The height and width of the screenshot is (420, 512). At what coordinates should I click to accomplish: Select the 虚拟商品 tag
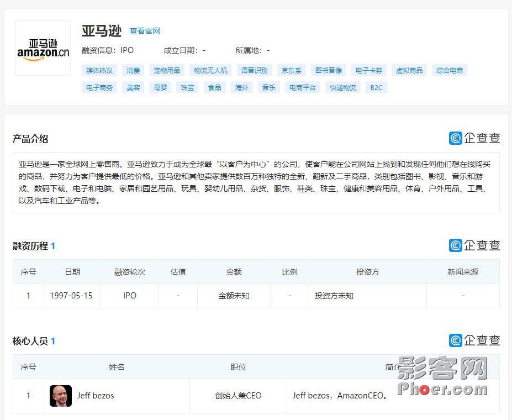pos(409,70)
